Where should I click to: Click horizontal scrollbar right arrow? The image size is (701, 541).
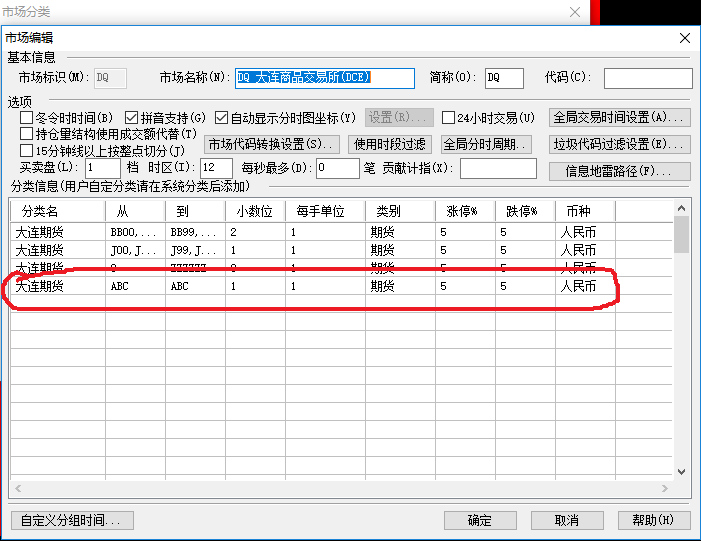click(x=665, y=488)
